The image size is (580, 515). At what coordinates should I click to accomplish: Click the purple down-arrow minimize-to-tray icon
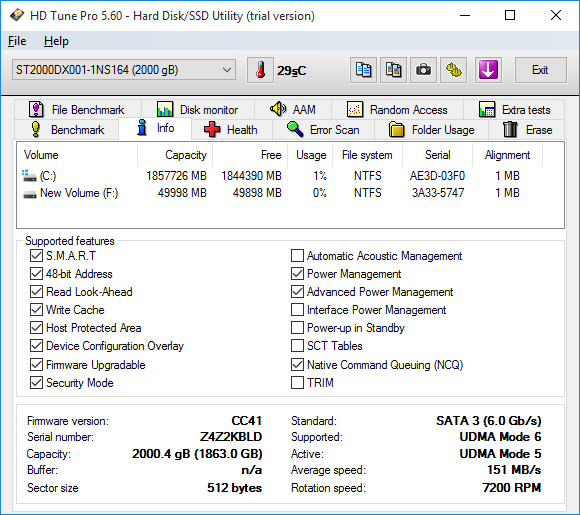(488, 70)
